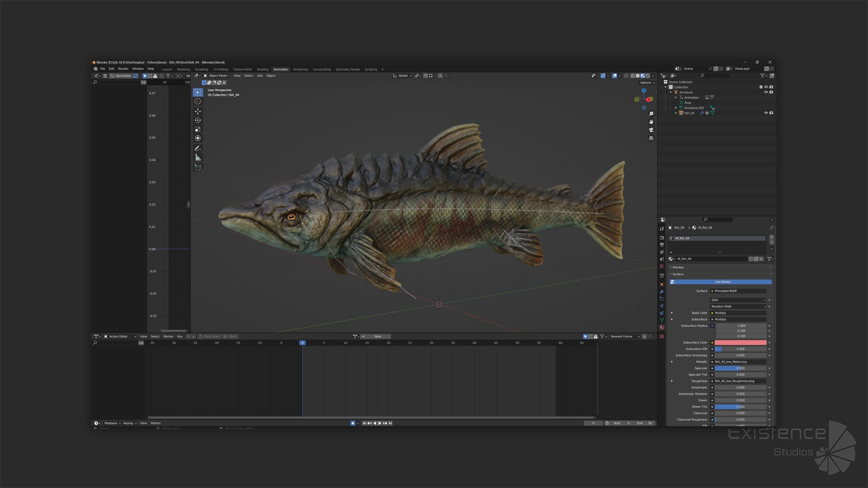This screenshot has height=488, width=868.
Task: Expand the fish_04 object in outliner
Action: pos(676,113)
